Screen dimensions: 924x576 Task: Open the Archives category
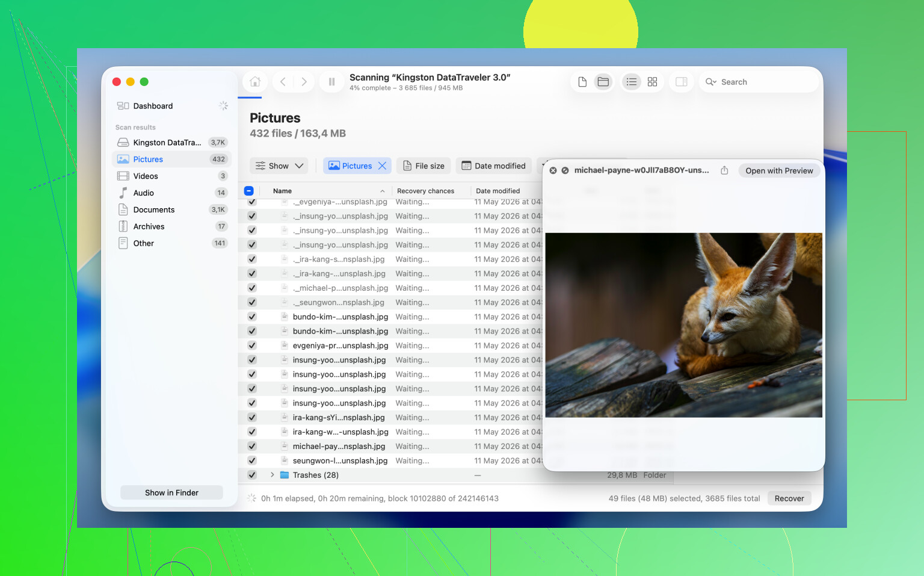coord(171,227)
